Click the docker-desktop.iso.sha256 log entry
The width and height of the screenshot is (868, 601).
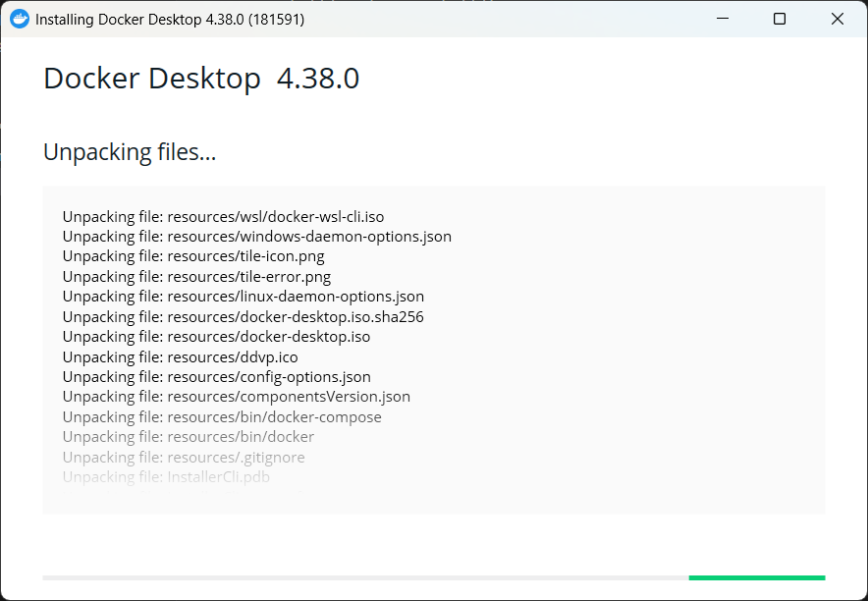243,317
